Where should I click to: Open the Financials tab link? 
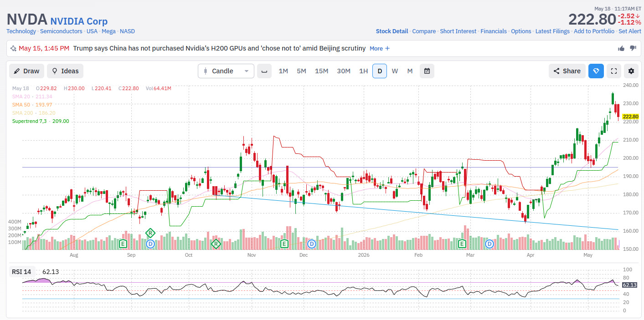[x=494, y=31]
